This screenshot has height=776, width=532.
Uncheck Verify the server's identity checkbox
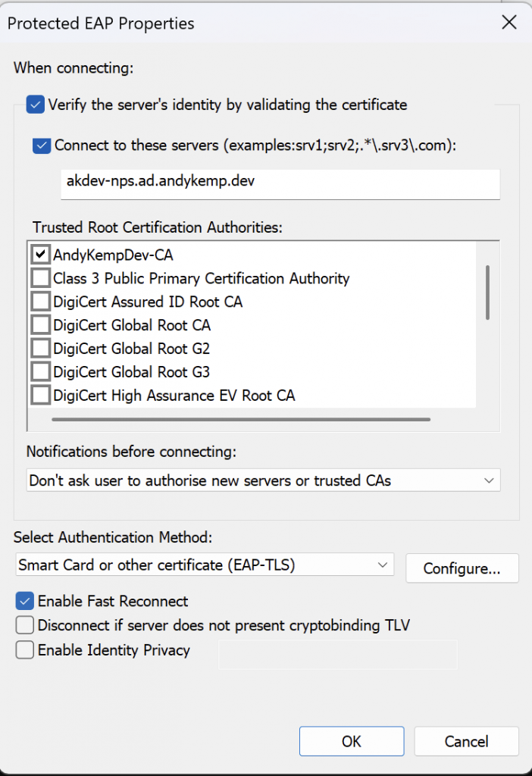[35, 105]
